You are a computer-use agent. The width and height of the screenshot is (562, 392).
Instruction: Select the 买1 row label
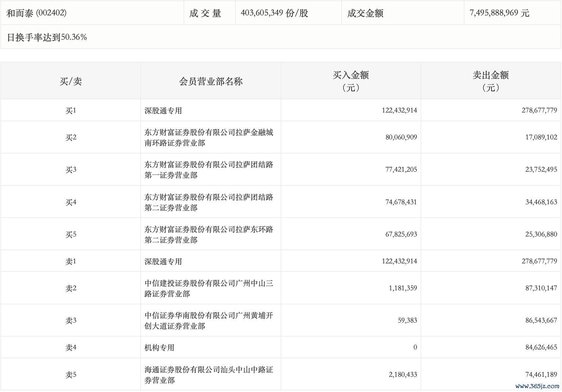[x=71, y=111]
